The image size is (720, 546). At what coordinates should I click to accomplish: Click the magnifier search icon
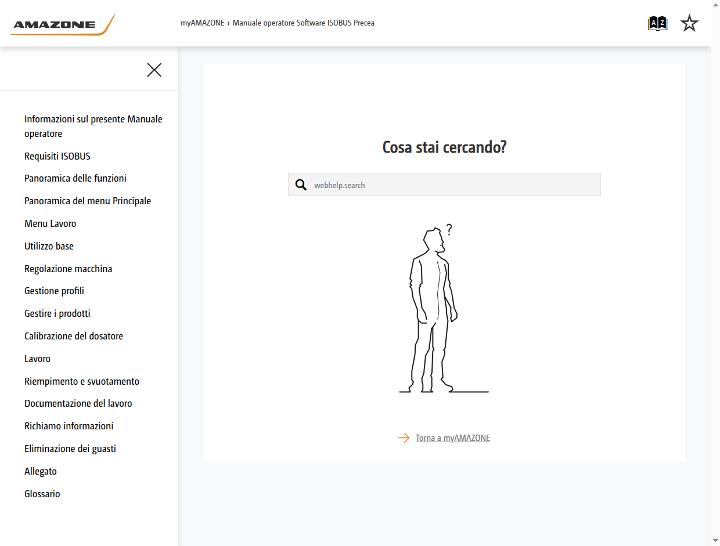pyautogui.click(x=301, y=185)
